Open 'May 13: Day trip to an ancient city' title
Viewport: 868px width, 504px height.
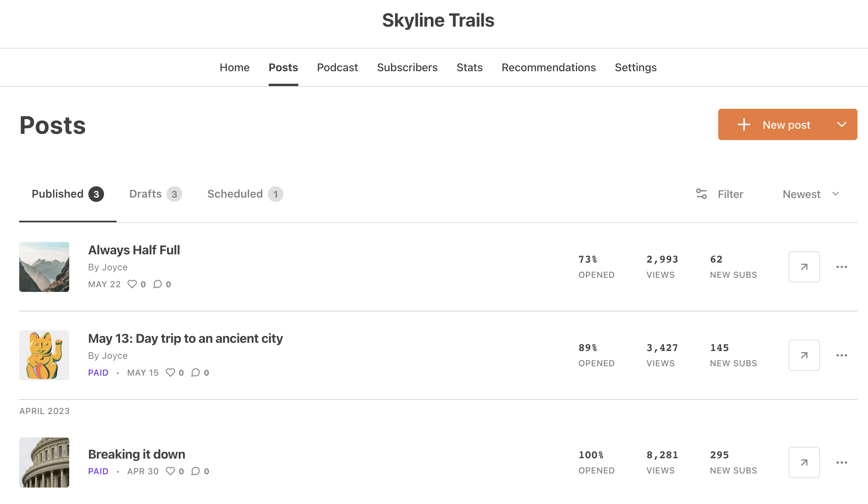pyautogui.click(x=185, y=338)
